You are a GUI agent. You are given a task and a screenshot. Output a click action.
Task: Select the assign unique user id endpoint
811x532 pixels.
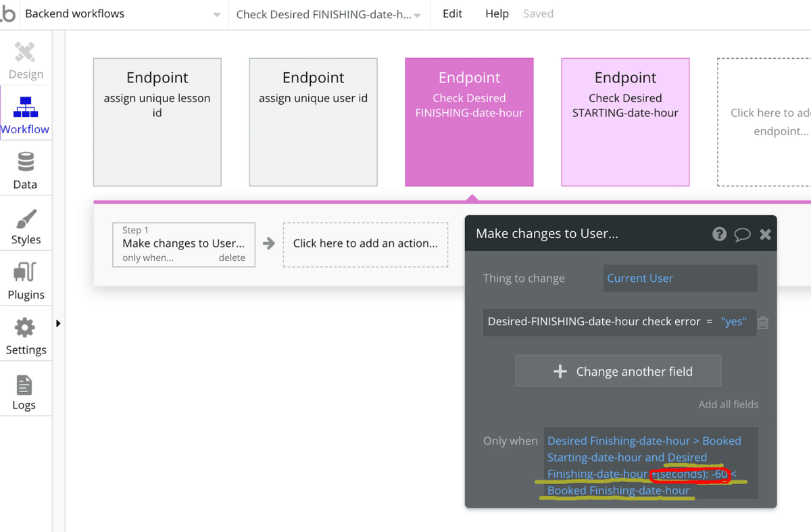pos(313,122)
